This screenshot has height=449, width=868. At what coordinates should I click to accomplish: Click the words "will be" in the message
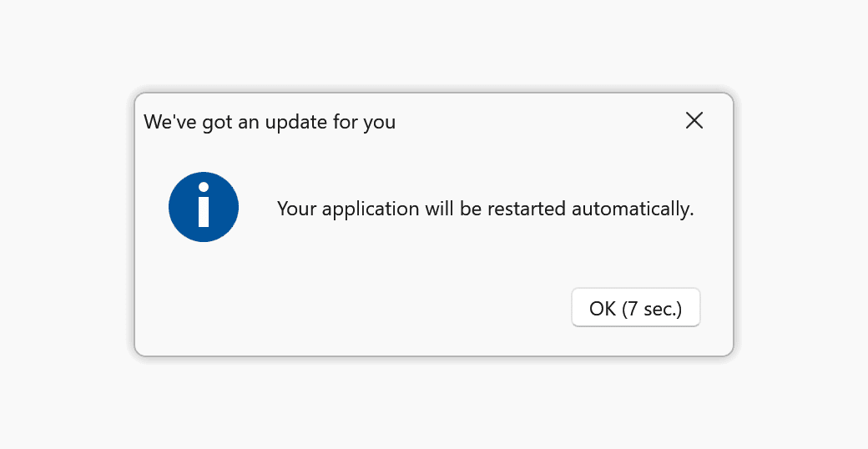[x=453, y=209]
